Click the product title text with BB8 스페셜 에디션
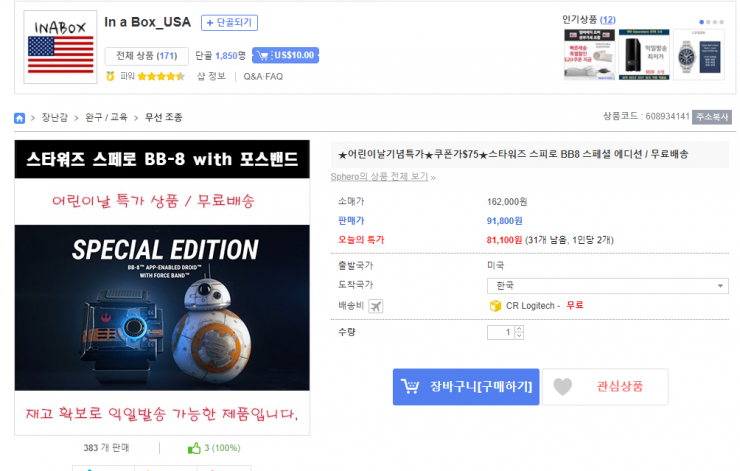Image resolution: width=740 pixels, height=471 pixels. (513, 154)
